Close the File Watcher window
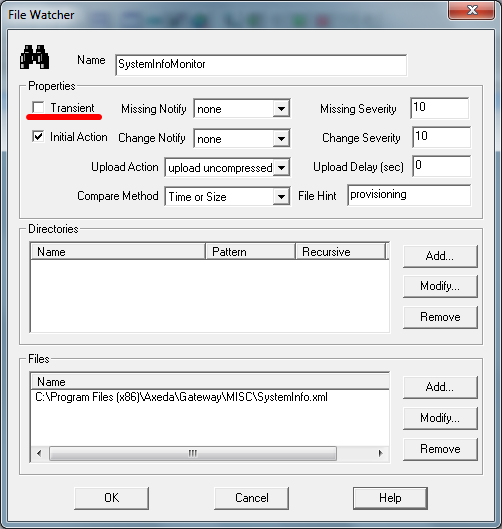 [472, 10]
